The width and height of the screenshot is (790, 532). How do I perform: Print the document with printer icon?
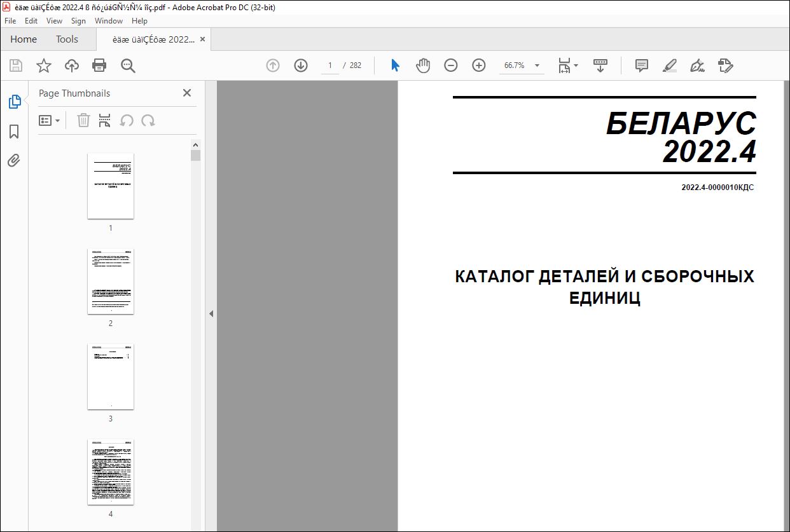99,65
